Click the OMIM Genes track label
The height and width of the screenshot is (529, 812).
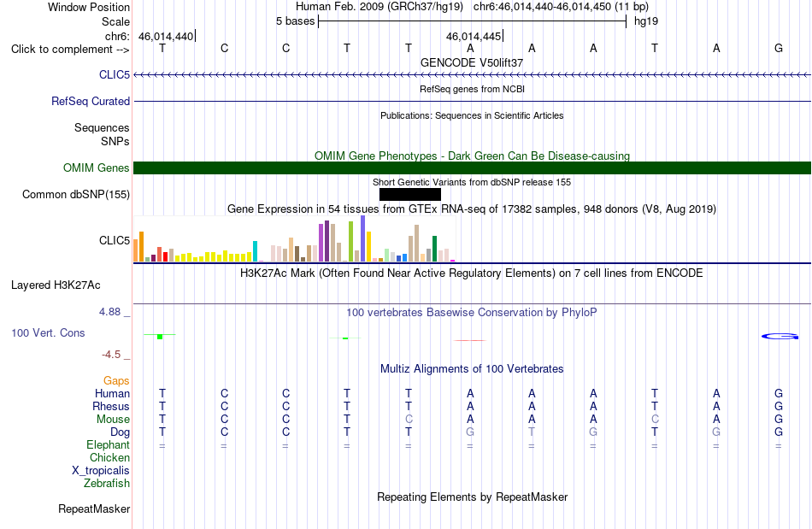tap(97, 168)
